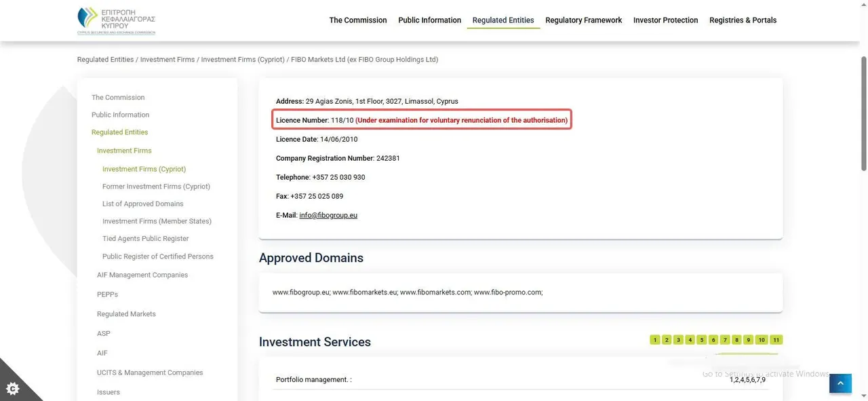
Task: Click Fax +357 25 025 089
Action: 309,196
